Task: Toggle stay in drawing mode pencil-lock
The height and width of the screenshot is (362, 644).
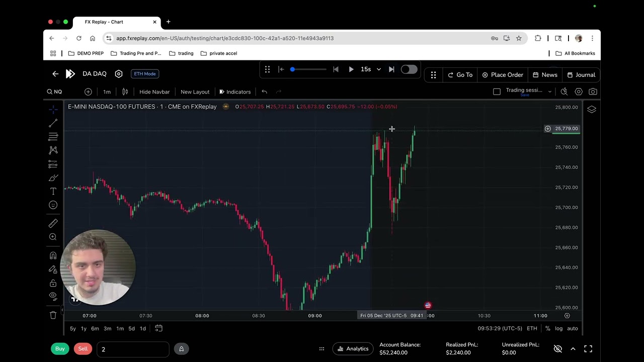Action: click(x=53, y=269)
